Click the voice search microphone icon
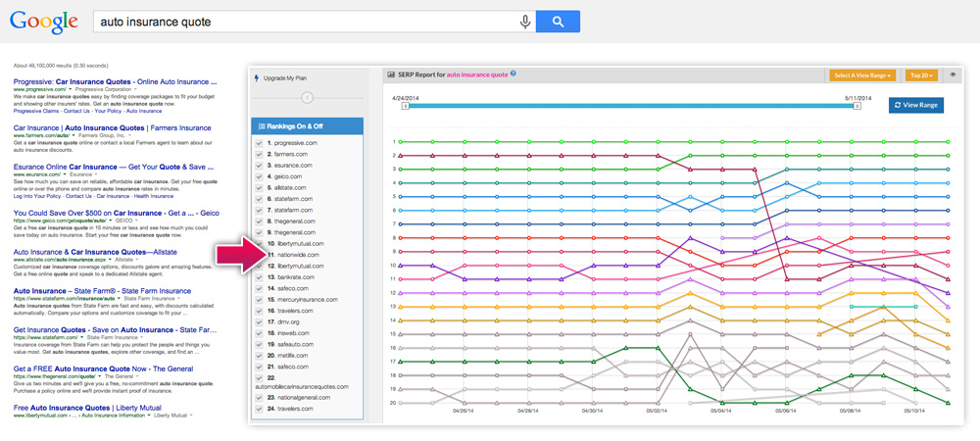 [525, 22]
